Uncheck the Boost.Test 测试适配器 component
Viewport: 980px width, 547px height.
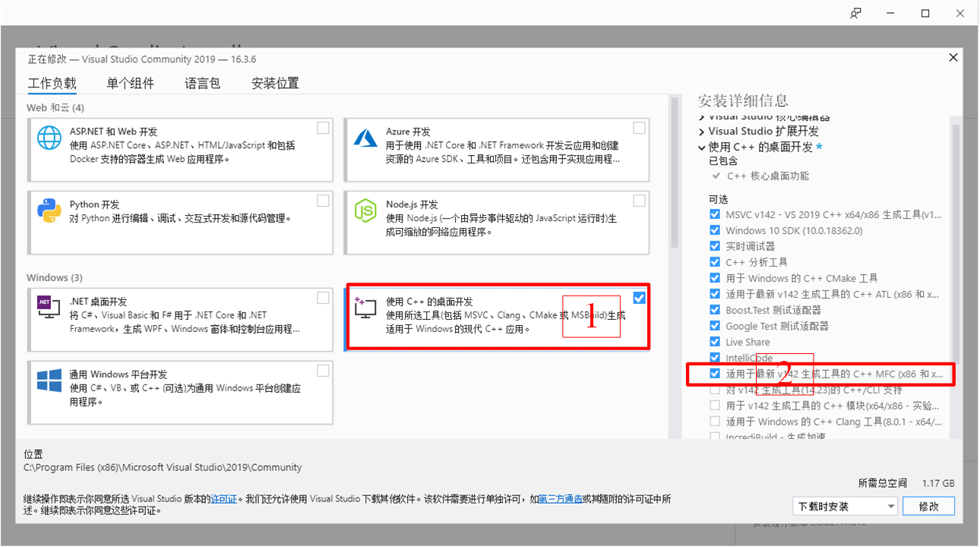point(715,310)
